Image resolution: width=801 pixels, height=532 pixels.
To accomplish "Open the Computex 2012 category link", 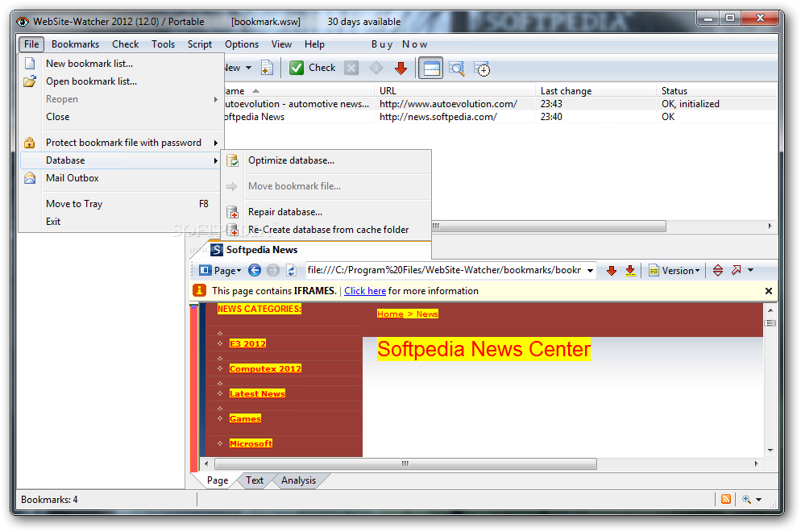I will [x=265, y=369].
